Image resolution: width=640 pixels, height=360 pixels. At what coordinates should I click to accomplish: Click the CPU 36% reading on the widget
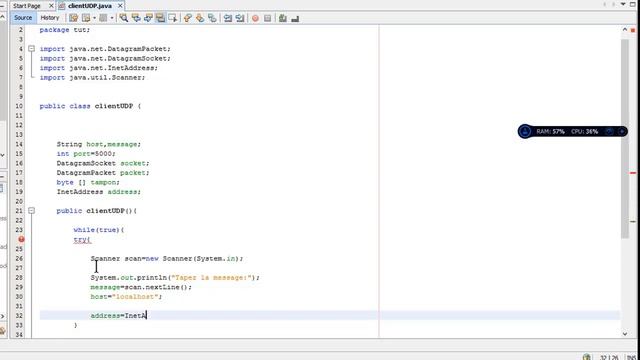tap(584, 131)
